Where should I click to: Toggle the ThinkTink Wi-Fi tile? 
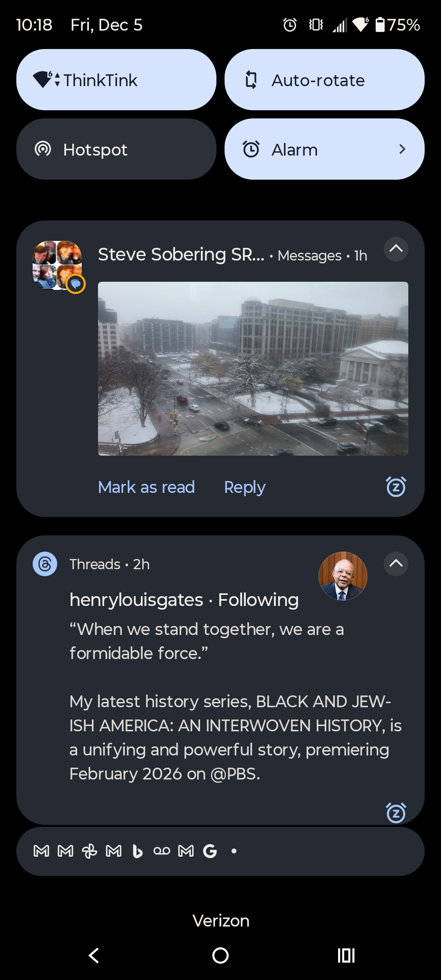coord(116,80)
